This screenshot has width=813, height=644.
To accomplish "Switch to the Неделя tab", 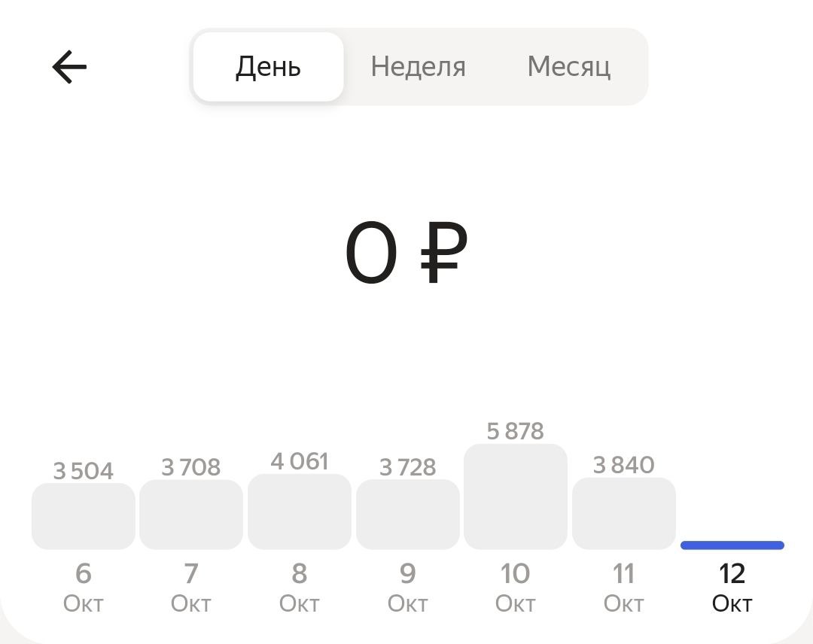I will point(418,67).
